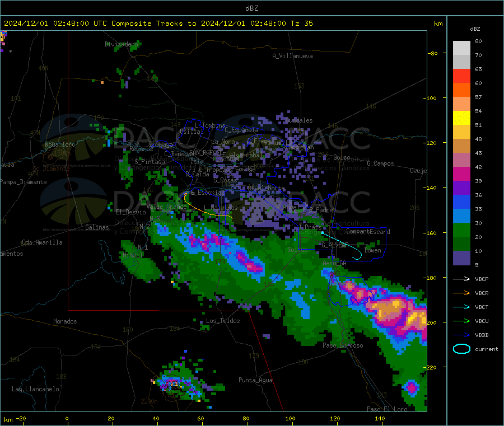The image size is (504, 426).
Task: Click the 'VBBB' legend label
Action: click(x=482, y=335)
